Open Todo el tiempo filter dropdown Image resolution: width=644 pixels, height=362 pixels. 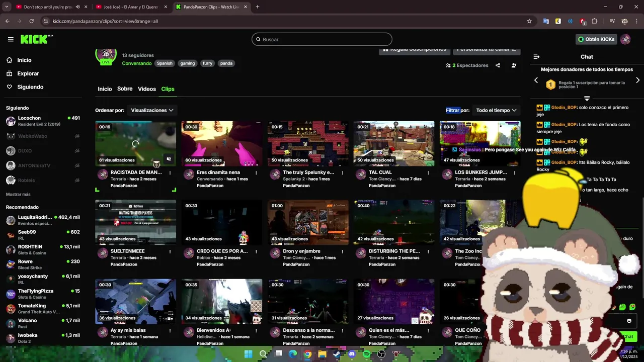click(497, 110)
